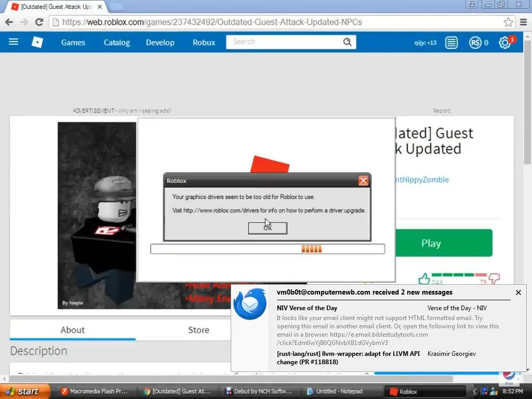This screenshot has width=532, height=399.
Task: Click the Roblox search input field
Action: [x=285, y=42]
